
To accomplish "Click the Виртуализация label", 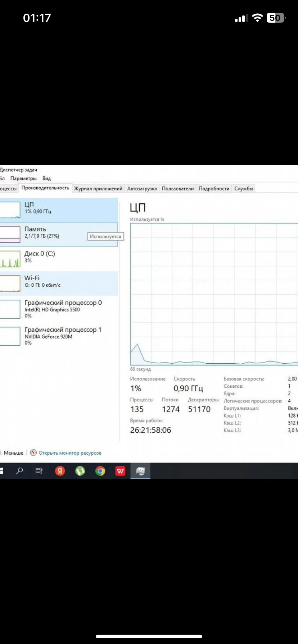I will click(241, 408).
